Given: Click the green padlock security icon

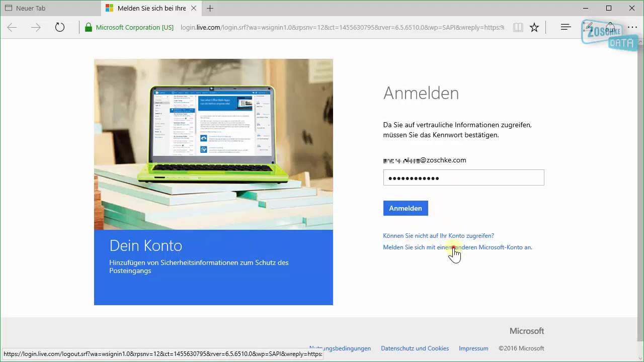Looking at the screenshot, I should (x=89, y=28).
